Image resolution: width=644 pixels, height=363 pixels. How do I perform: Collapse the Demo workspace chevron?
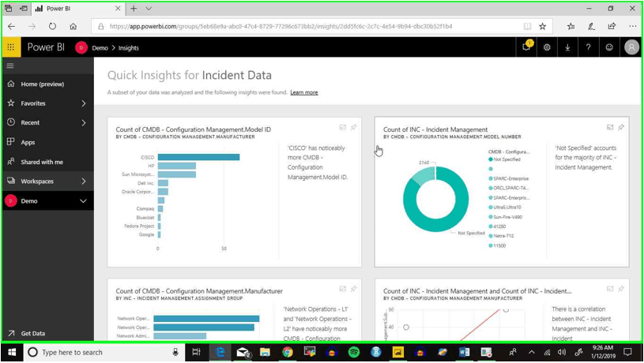point(83,201)
